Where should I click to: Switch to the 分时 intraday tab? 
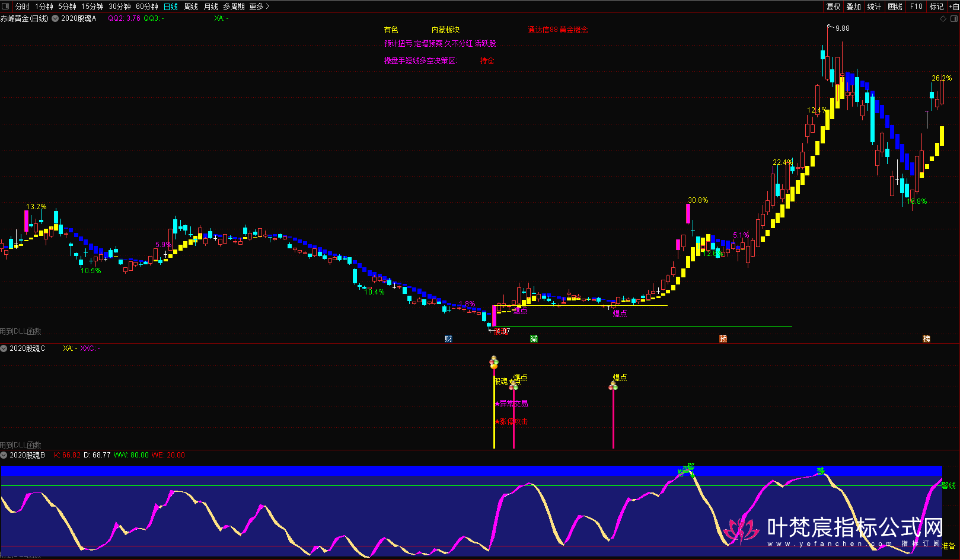tap(23, 7)
